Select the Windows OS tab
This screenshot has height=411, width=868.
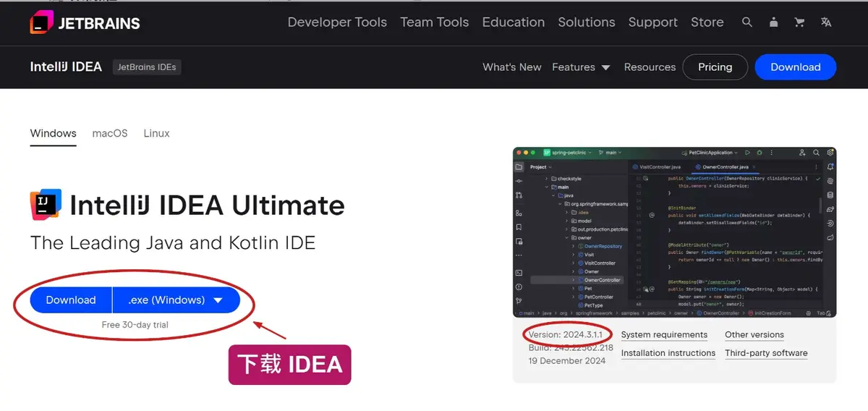(x=54, y=133)
